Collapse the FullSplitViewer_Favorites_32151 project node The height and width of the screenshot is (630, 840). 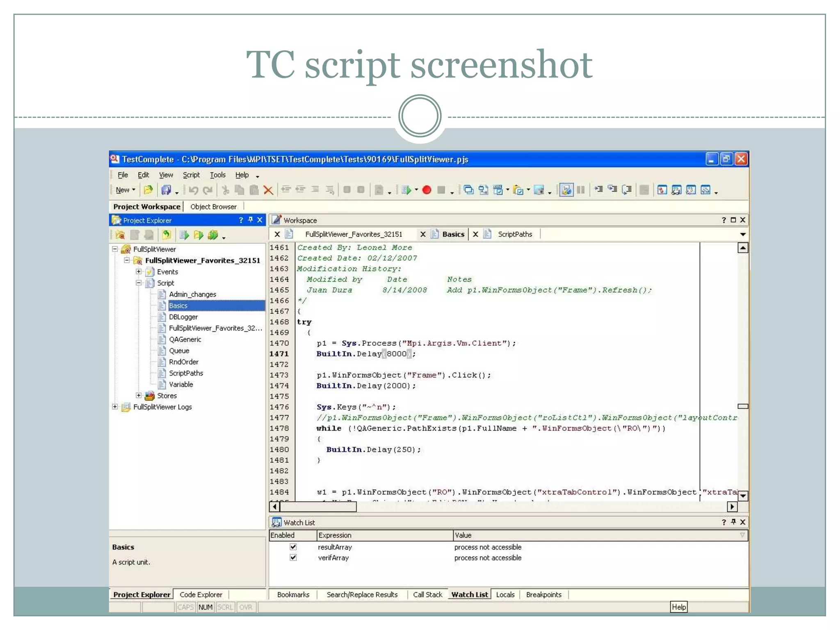tap(127, 260)
